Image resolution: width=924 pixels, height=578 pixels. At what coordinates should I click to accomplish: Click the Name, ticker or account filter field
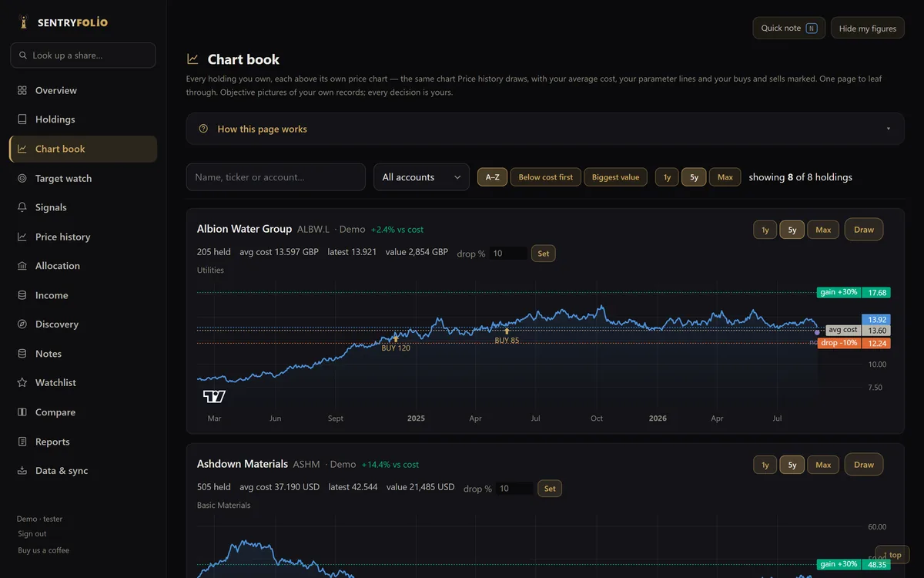click(276, 177)
